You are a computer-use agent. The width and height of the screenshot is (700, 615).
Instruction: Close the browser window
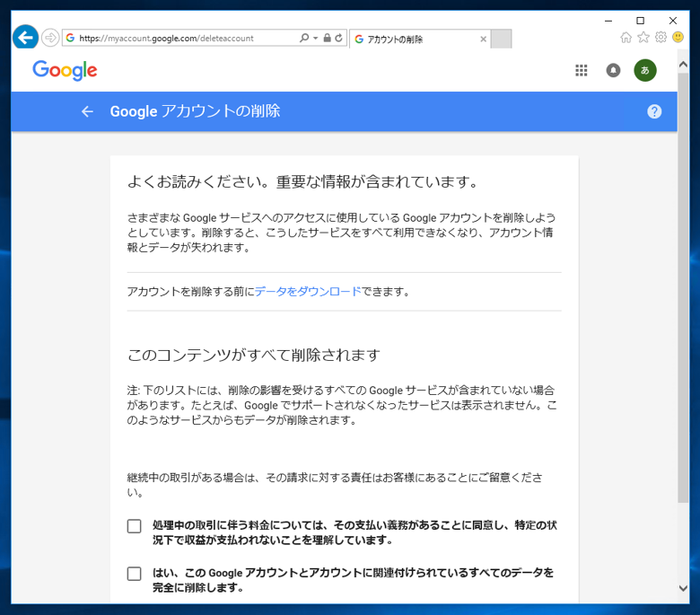pyautogui.click(x=673, y=21)
